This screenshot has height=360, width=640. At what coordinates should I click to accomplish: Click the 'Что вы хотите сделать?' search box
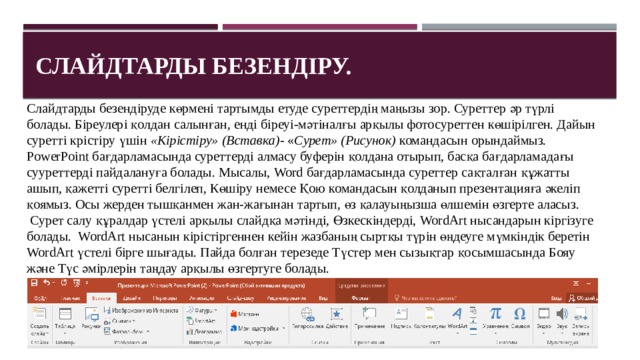coord(425,298)
